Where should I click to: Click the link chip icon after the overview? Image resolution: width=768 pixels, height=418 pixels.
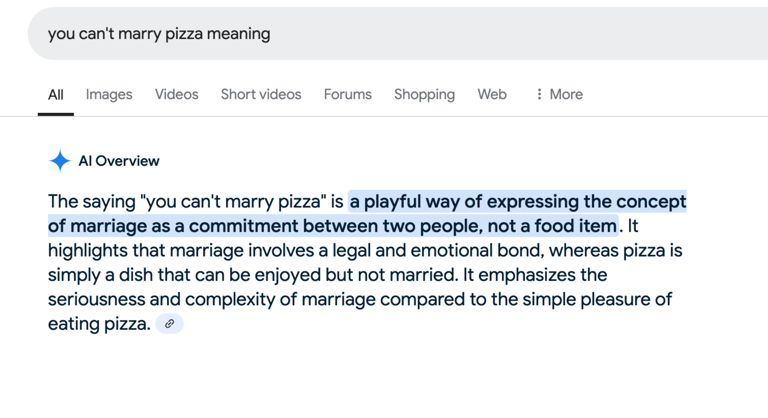tap(170, 323)
